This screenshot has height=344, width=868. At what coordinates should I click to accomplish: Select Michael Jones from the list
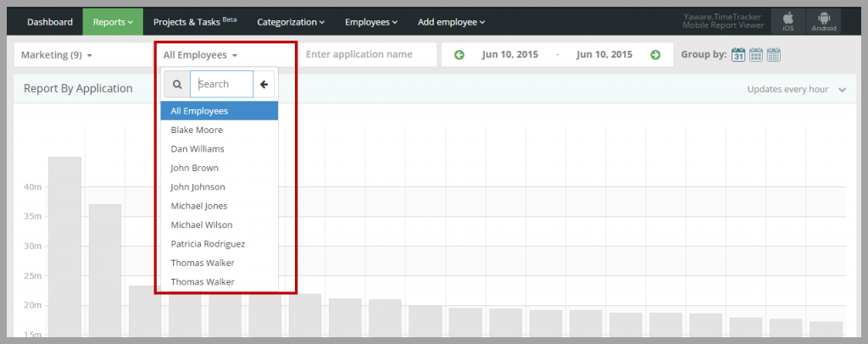220,206
